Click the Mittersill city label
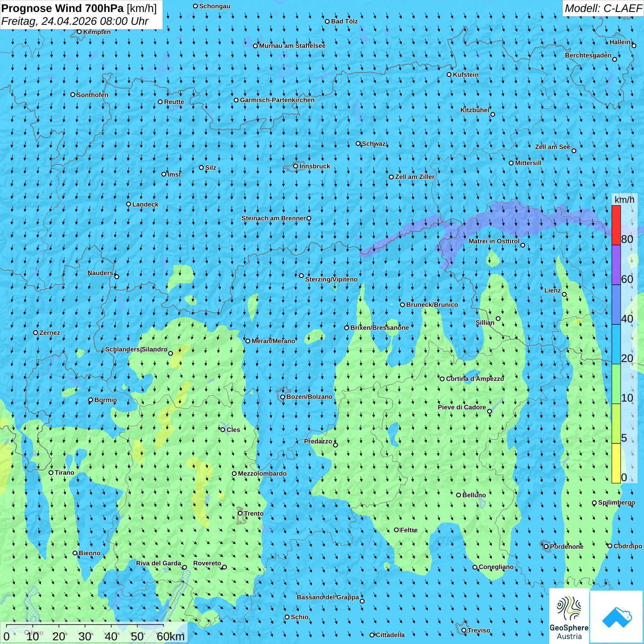The height and width of the screenshot is (644, 644). (528, 163)
